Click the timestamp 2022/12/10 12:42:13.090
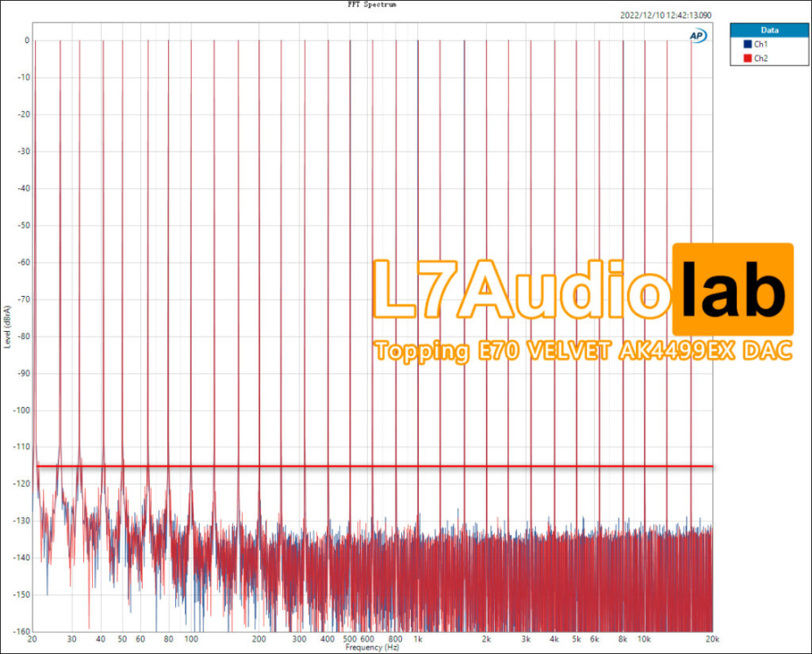812x654 pixels. coord(666,16)
